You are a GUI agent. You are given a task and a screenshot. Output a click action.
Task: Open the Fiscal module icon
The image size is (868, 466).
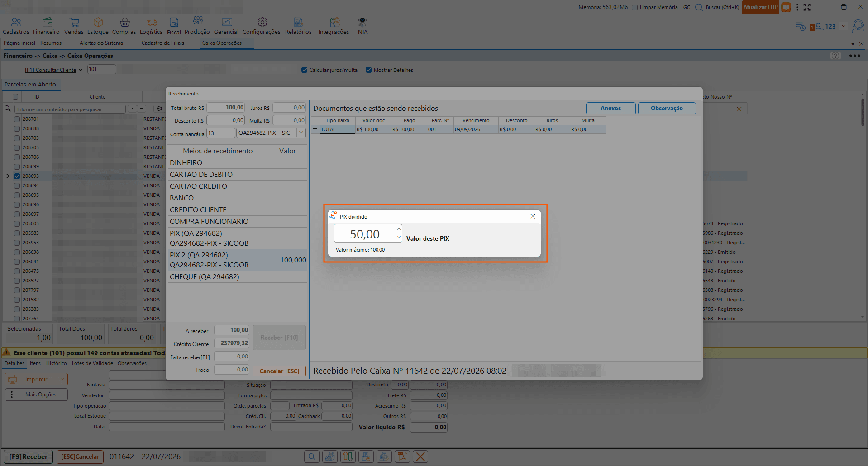(x=174, y=22)
